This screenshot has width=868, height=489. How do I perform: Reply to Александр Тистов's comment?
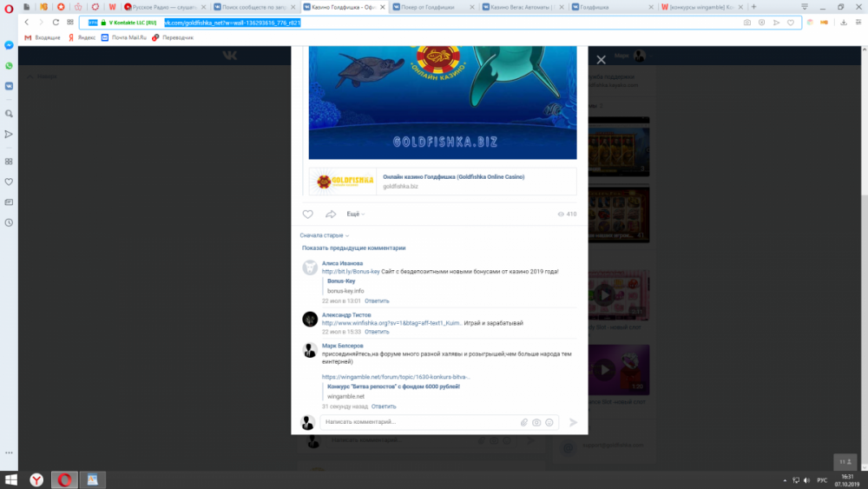click(x=377, y=332)
